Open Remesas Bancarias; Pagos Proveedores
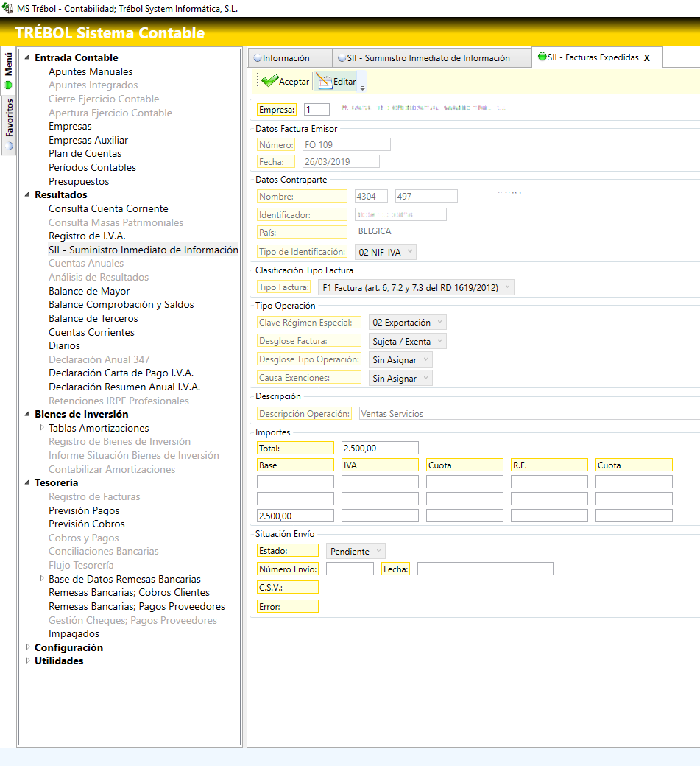The width and height of the screenshot is (700, 766). [137, 606]
